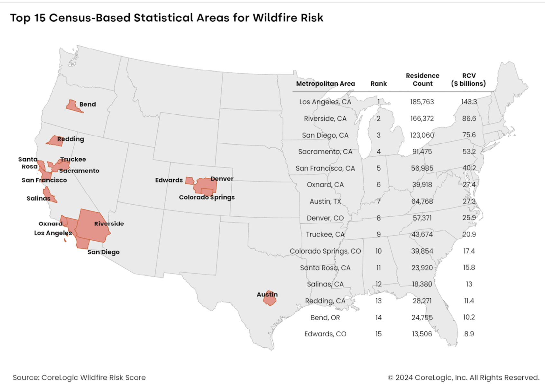Select the Truckee label on the map
545x392 pixels.
(73, 159)
